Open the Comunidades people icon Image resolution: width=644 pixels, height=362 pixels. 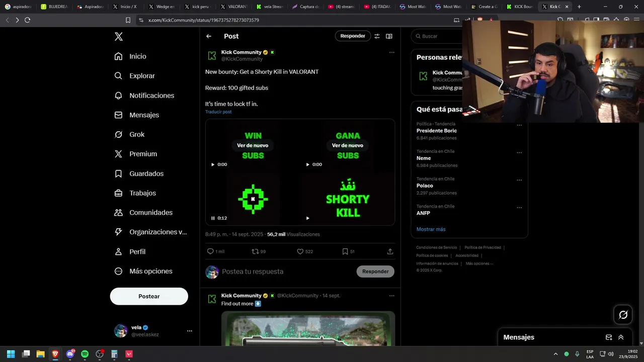118,213
